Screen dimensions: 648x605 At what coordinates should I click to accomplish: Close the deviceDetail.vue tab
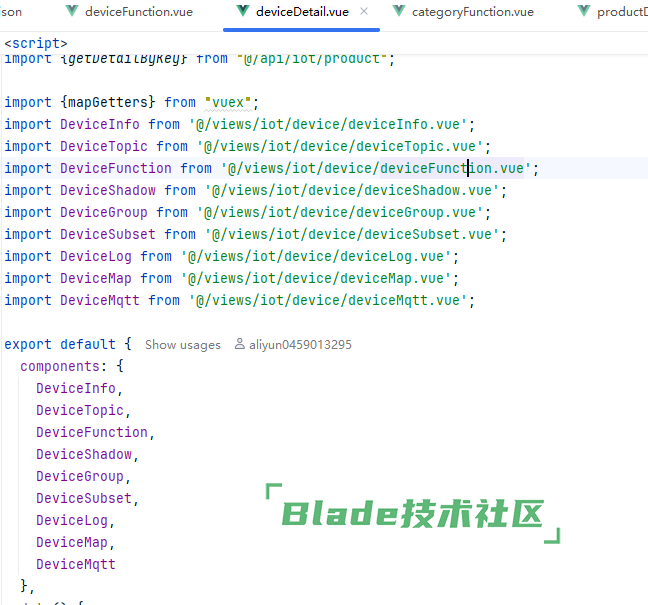363,12
